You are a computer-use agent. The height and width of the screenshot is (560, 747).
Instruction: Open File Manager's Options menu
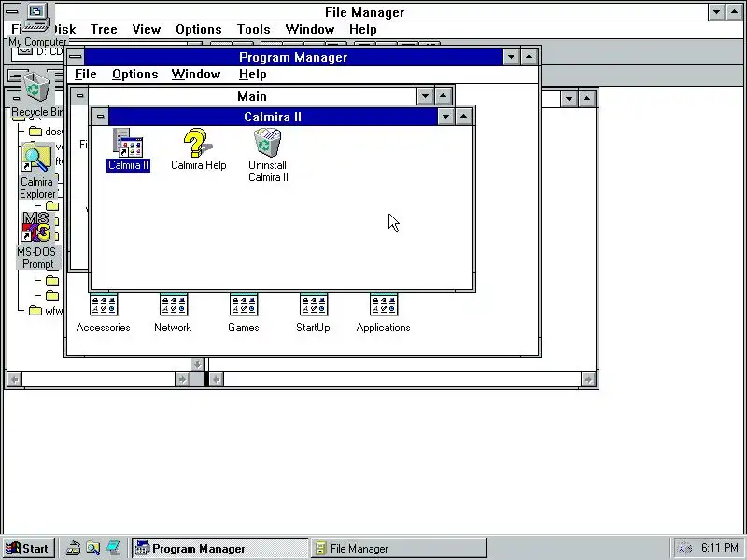(199, 30)
